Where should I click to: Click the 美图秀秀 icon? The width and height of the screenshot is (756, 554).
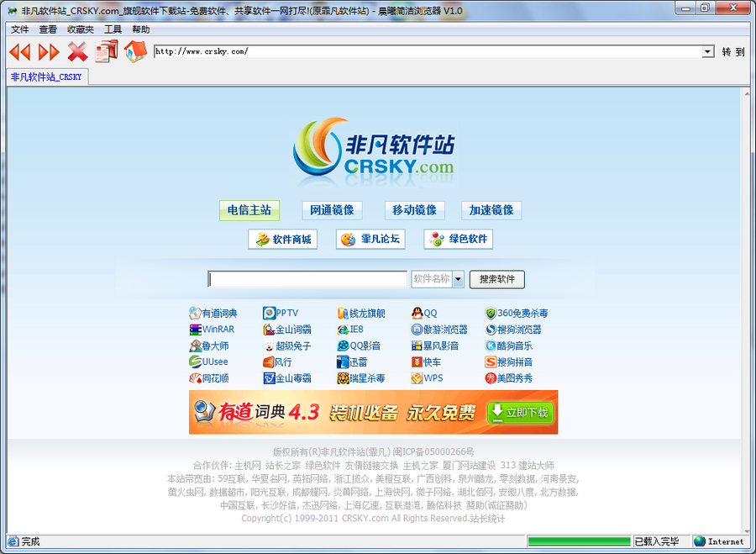click(491, 378)
